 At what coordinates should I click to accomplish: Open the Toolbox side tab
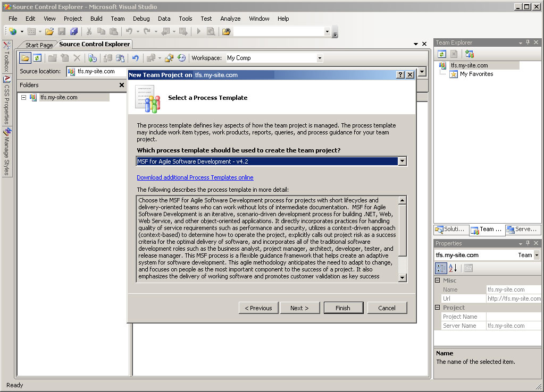[x=6, y=57]
